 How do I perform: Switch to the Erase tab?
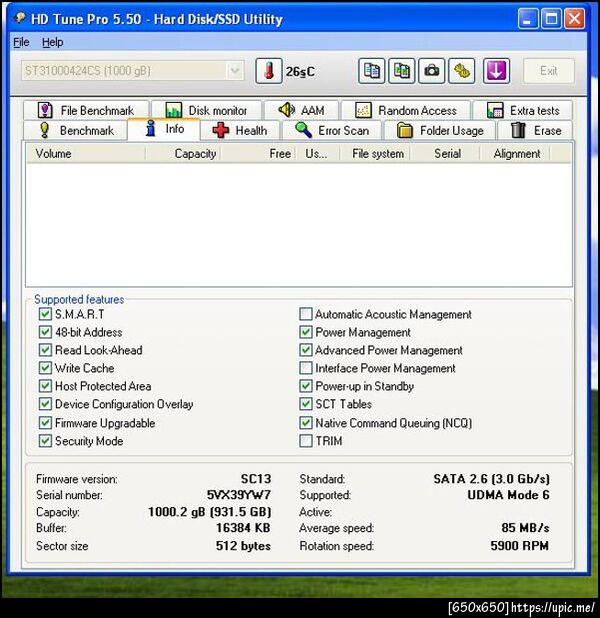535,130
